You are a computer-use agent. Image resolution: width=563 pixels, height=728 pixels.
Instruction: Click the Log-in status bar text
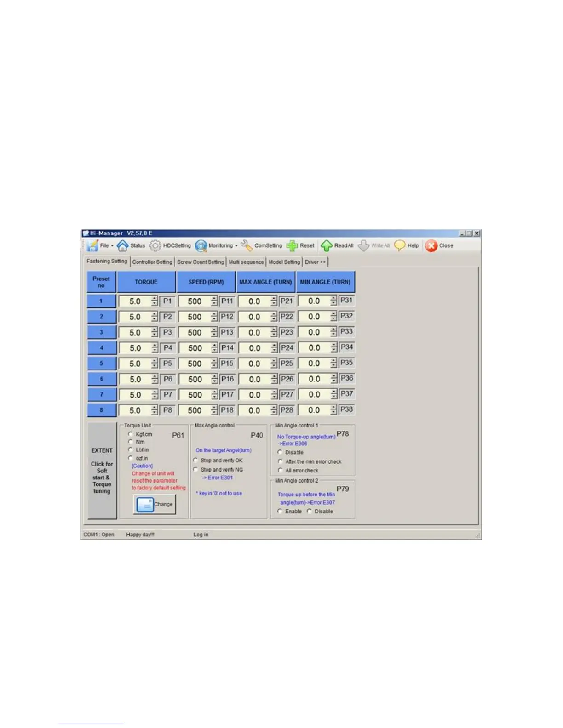tap(201, 535)
